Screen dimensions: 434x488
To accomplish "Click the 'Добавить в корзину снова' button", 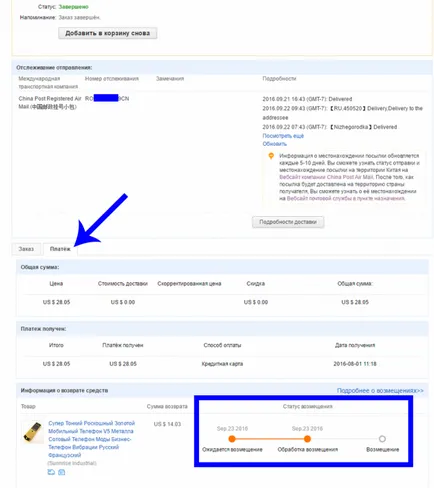I will pos(108,33).
